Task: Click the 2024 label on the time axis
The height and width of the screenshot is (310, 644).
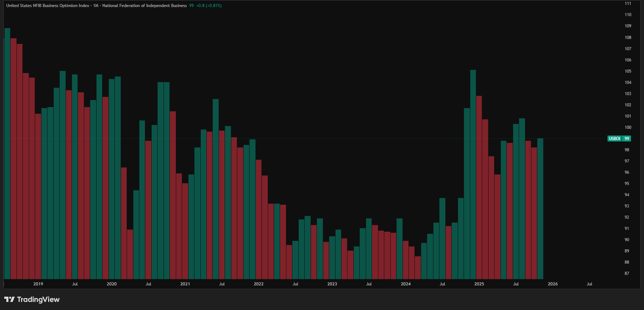Action: pyautogui.click(x=406, y=284)
